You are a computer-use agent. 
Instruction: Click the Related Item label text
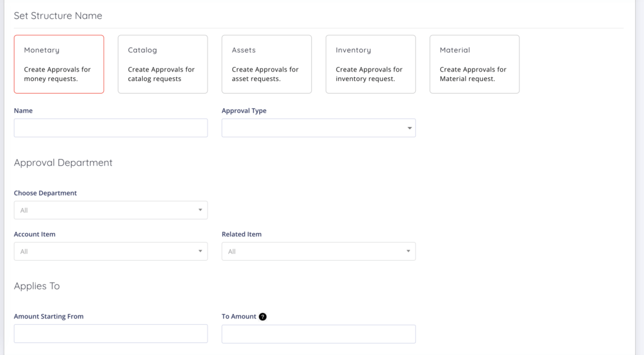pos(241,234)
